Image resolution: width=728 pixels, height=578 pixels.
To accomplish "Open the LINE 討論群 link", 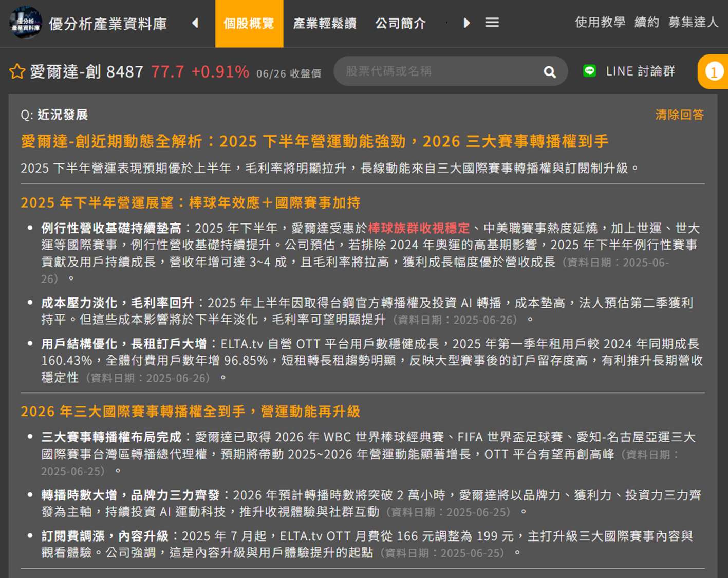I will (640, 71).
